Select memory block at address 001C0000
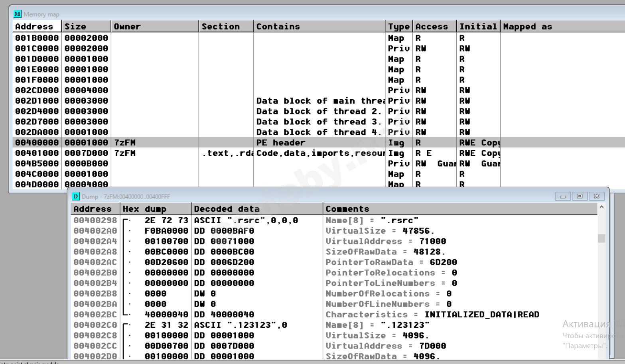 (319, 48)
